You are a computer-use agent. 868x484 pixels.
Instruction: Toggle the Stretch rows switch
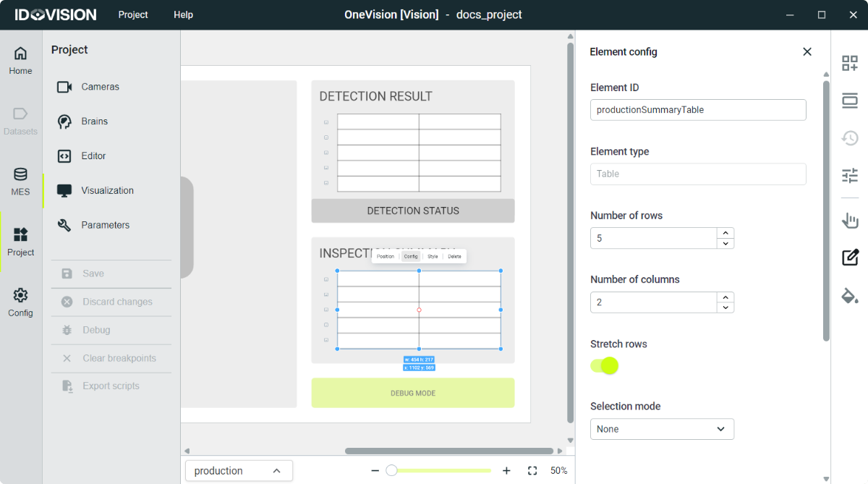(x=605, y=365)
